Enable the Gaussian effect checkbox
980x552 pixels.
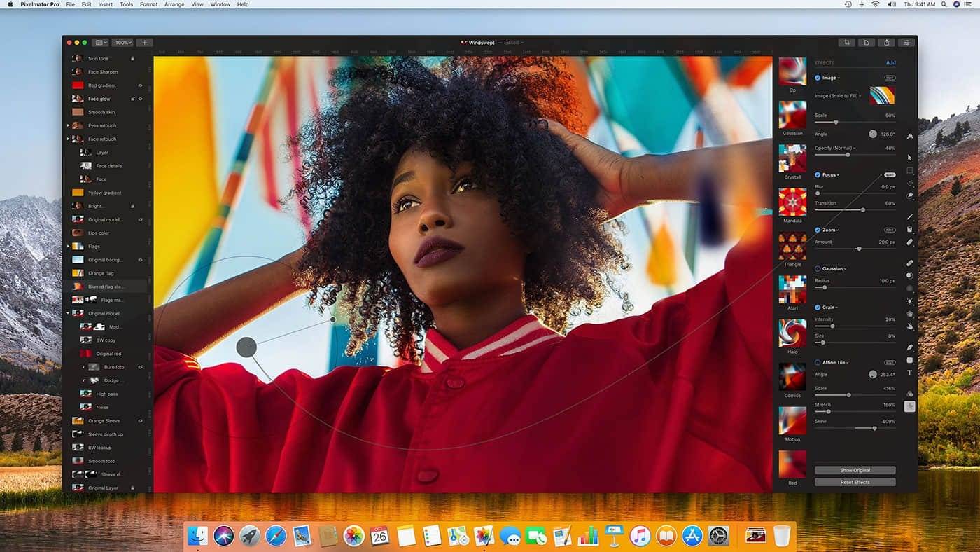818,268
